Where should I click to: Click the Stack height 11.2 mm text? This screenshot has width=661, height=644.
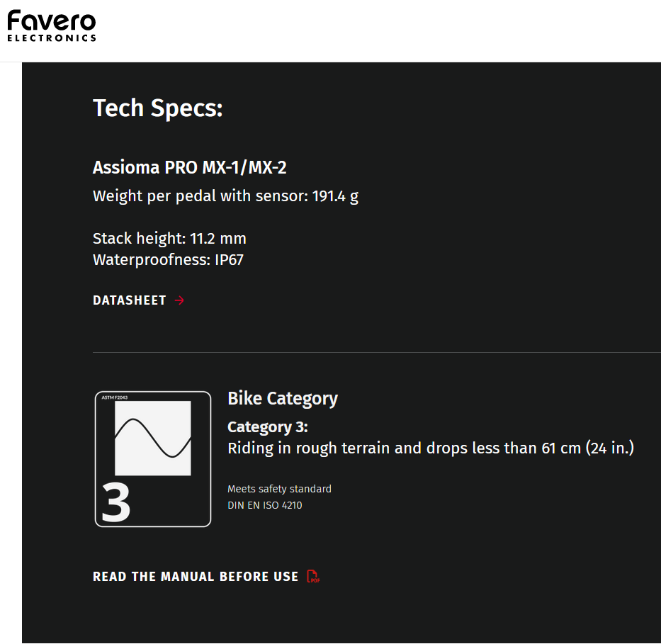169,238
